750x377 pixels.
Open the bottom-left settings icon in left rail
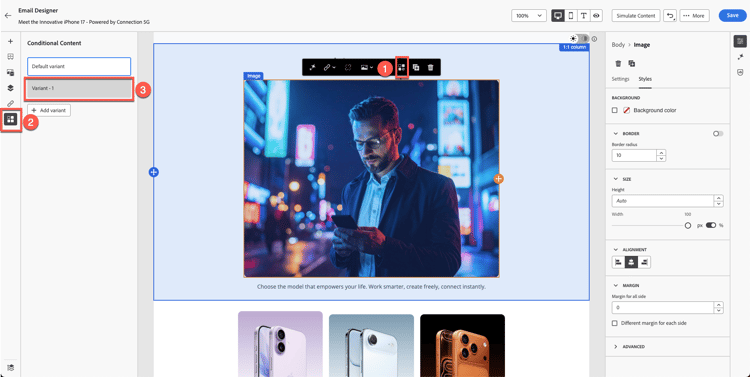tap(11, 367)
